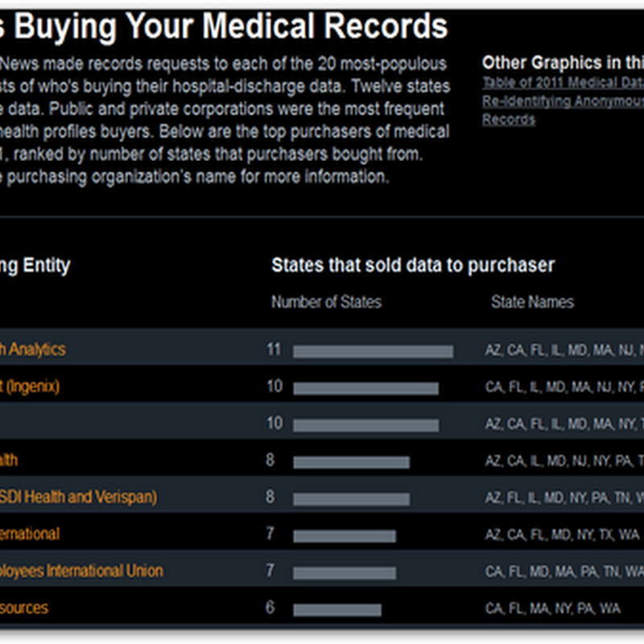
Task: Click the "(Ingenix)" purchaser name link
Action: click(31, 386)
